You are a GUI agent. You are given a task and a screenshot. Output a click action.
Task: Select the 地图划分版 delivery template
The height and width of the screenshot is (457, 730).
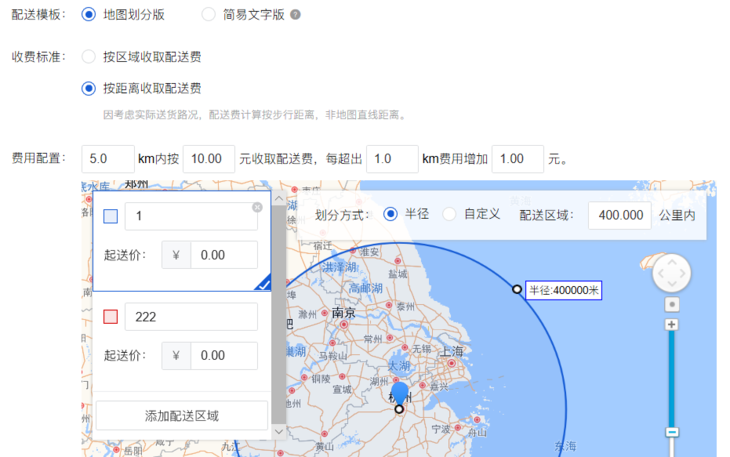click(88, 14)
